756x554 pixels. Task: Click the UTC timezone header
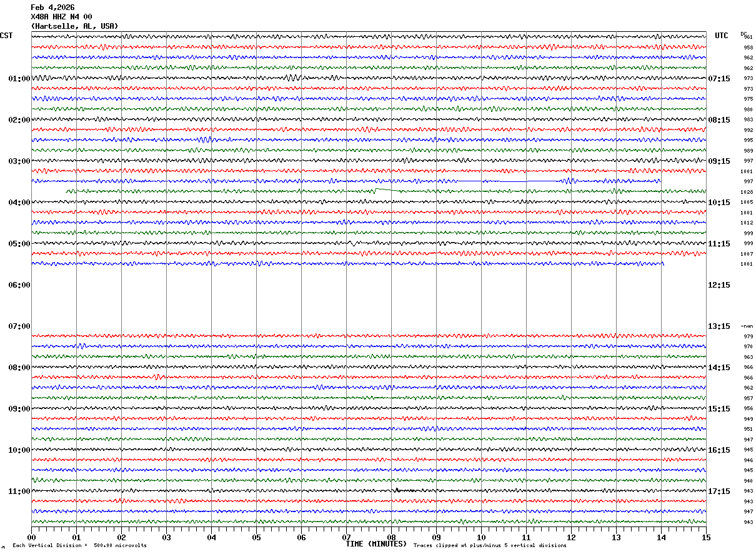tap(722, 36)
